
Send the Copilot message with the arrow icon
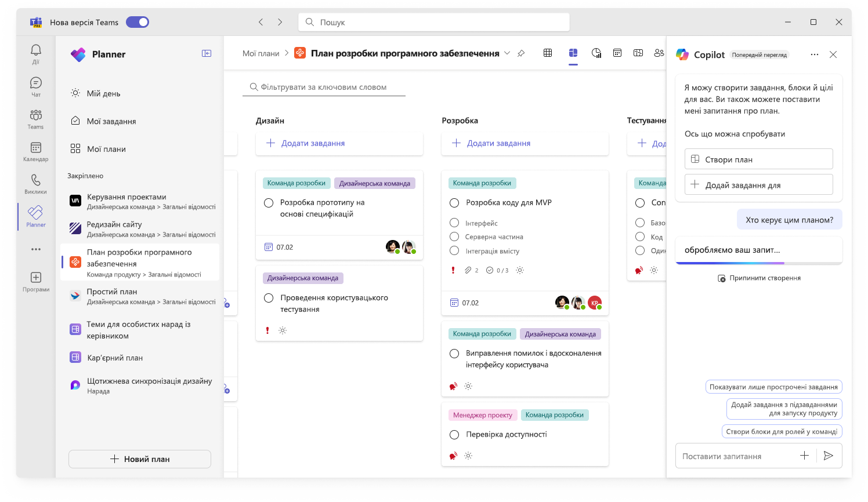(829, 456)
